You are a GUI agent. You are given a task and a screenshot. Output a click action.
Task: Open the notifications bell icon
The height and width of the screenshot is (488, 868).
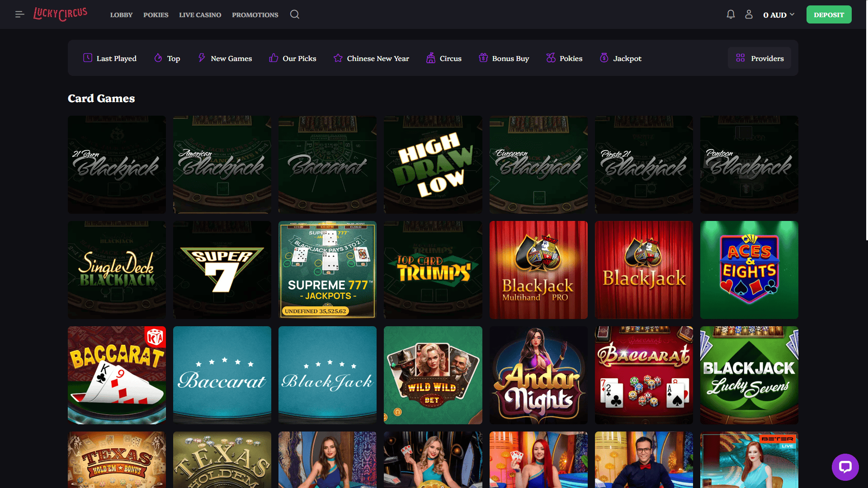click(731, 14)
